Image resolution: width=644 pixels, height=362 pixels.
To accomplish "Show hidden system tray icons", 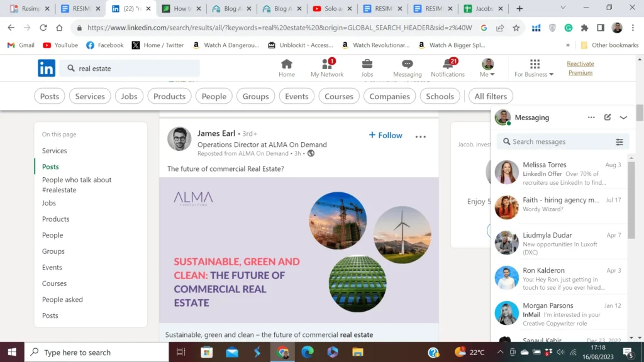I will (500, 352).
